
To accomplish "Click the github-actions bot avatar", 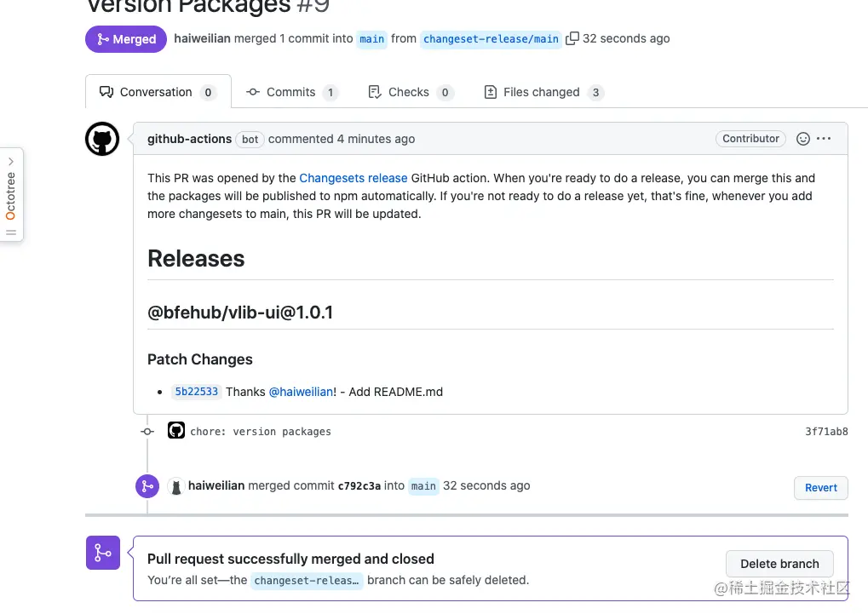I will point(102,139).
